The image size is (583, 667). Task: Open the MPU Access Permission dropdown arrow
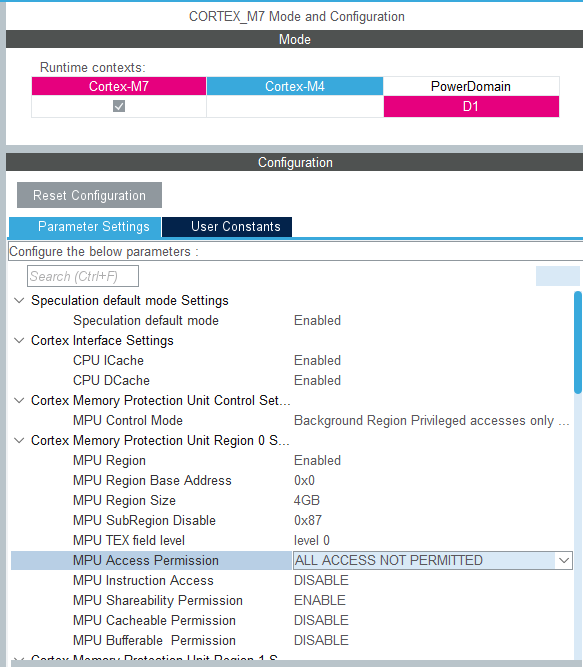564,560
